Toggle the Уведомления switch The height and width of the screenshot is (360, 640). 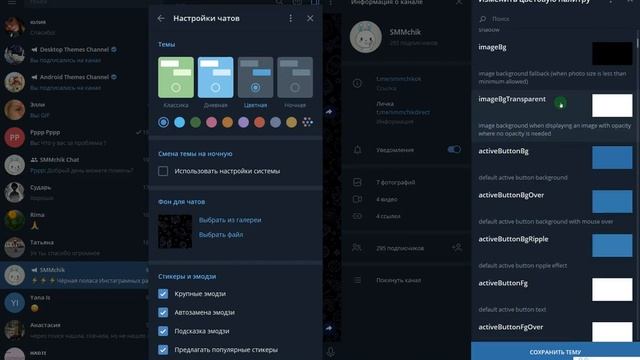tap(454, 150)
